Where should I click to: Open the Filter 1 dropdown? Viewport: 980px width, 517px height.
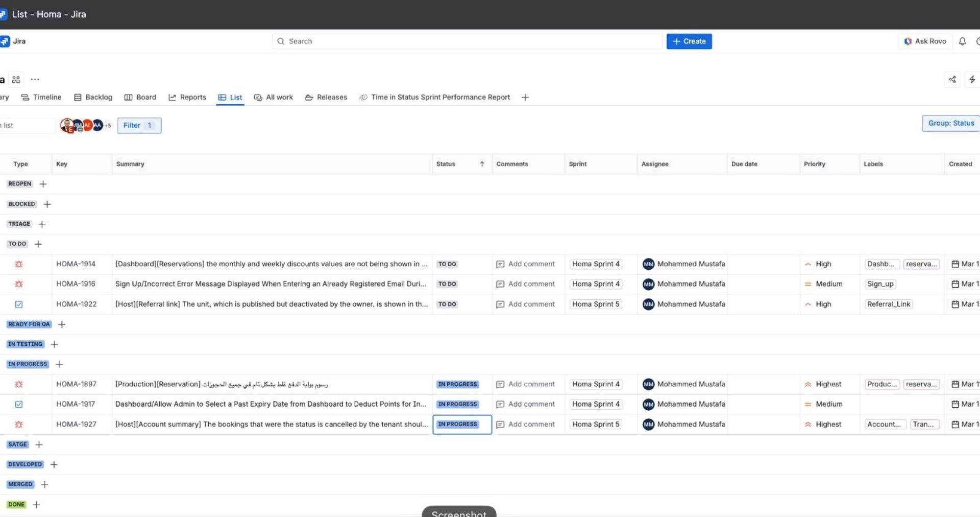click(139, 125)
